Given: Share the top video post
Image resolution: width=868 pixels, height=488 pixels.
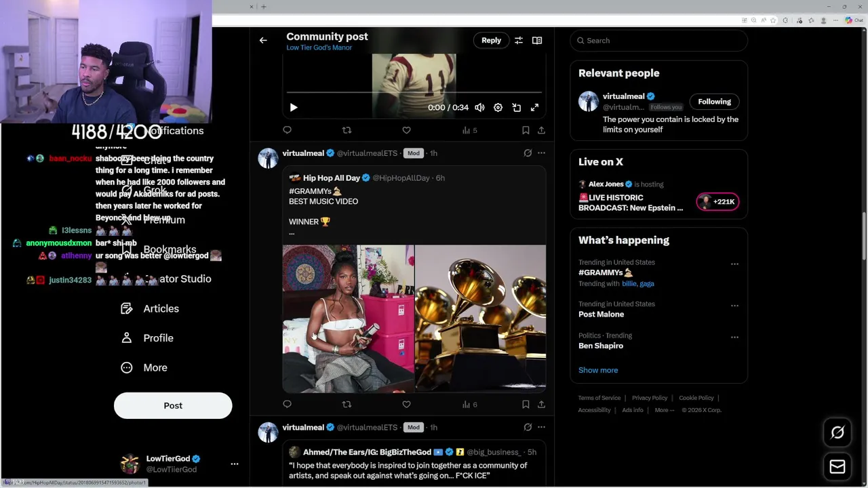Looking at the screenshot, I should (x=541, y=130).
